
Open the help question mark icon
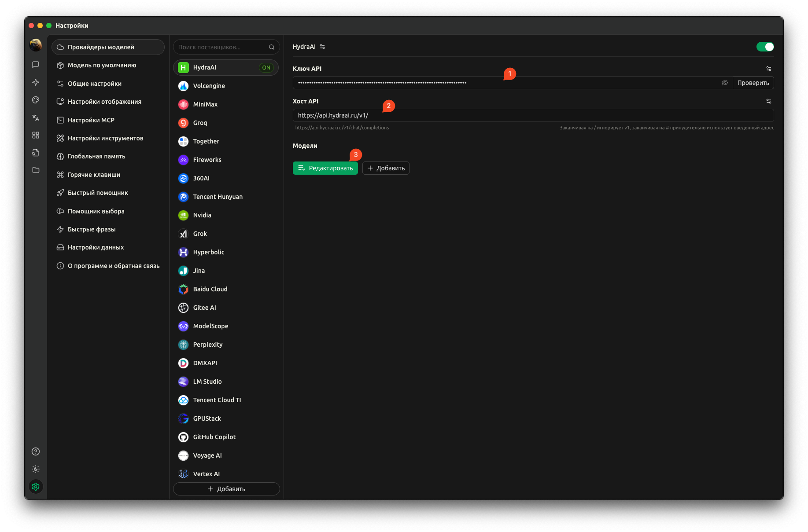36,451
